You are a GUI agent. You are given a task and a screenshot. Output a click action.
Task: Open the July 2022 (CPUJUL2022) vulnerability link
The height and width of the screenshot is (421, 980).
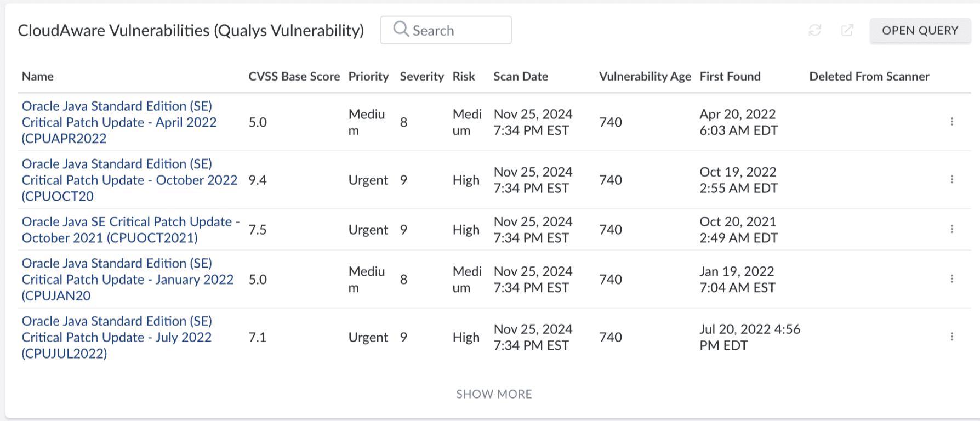117,337
